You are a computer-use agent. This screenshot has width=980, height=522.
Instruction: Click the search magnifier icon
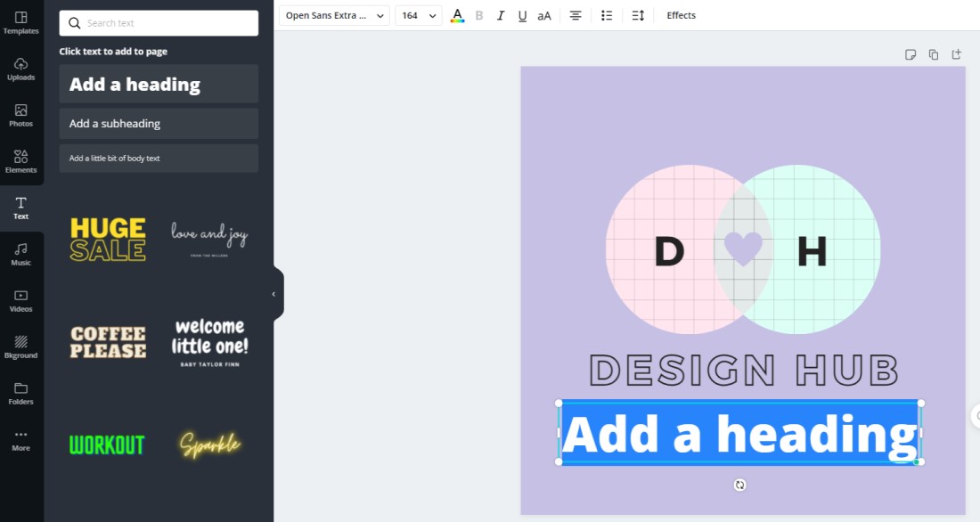tap(74, 23)
